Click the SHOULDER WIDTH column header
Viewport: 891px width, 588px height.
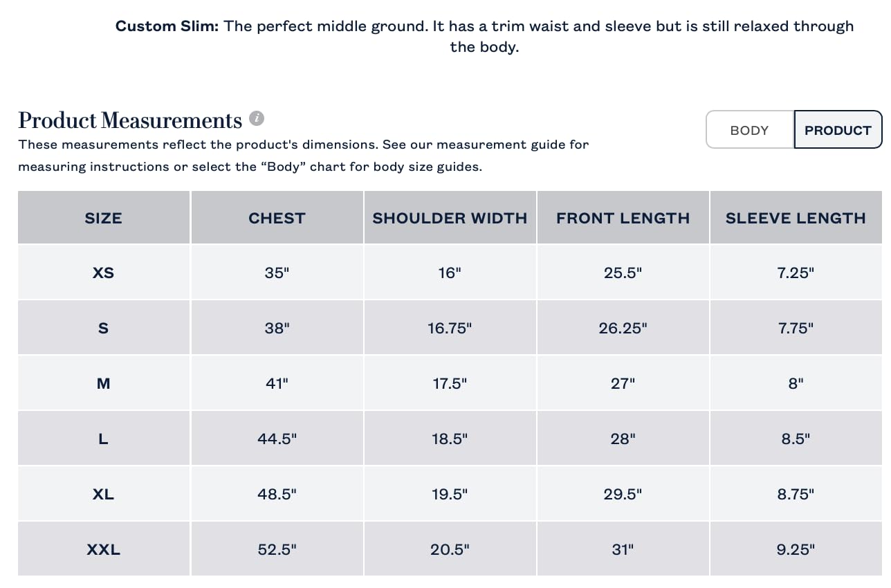point(450,218)
